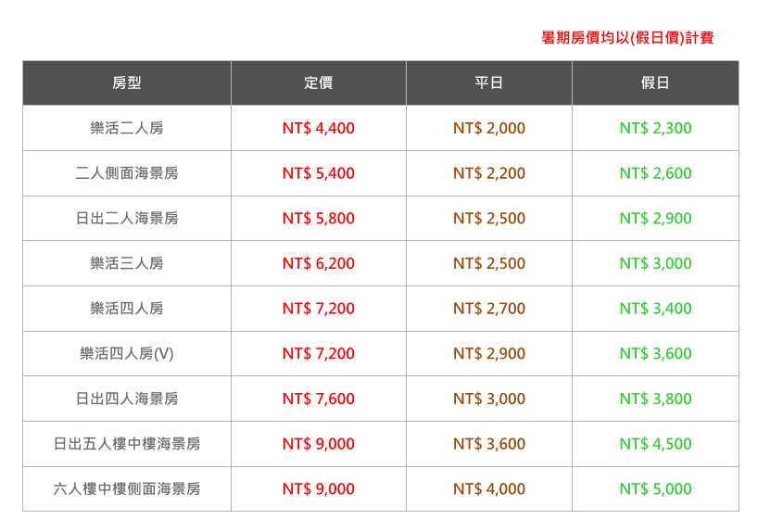Viewport: 770px width, 532px height.
Task: Click the 六人樓中樓側面海景房 room name
Action: coord(127,489)
